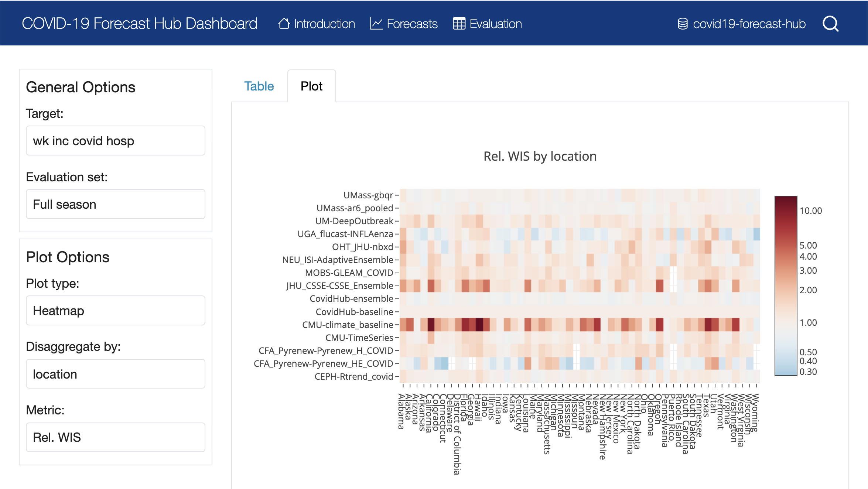
Task: Click the heatmap color scale bar
Action: click(786, 286)
